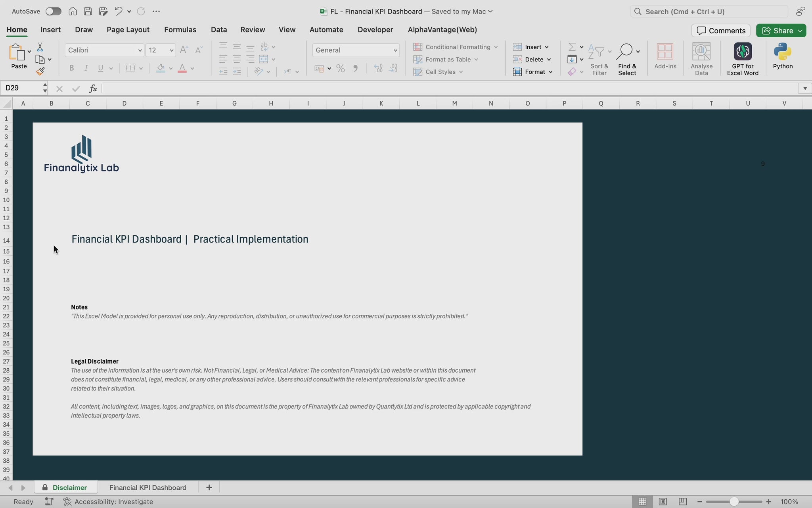Click the Cut scissors icon
Screen dimensions: 812x508
[x=40, y=47]
